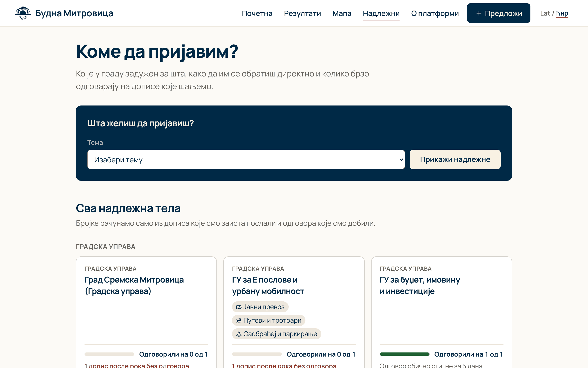Click the Будна Митровица site title
This screenshot has width=588, height=368.
[x=74, y=13]
